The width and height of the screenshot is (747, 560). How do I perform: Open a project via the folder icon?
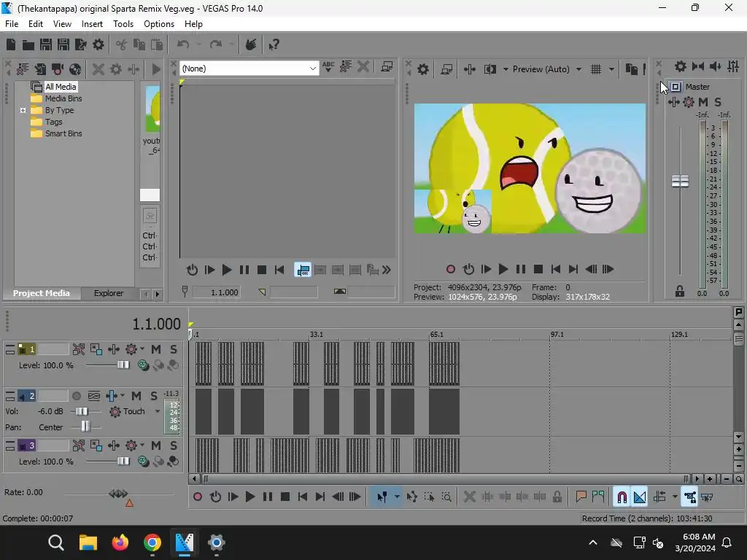28,44
